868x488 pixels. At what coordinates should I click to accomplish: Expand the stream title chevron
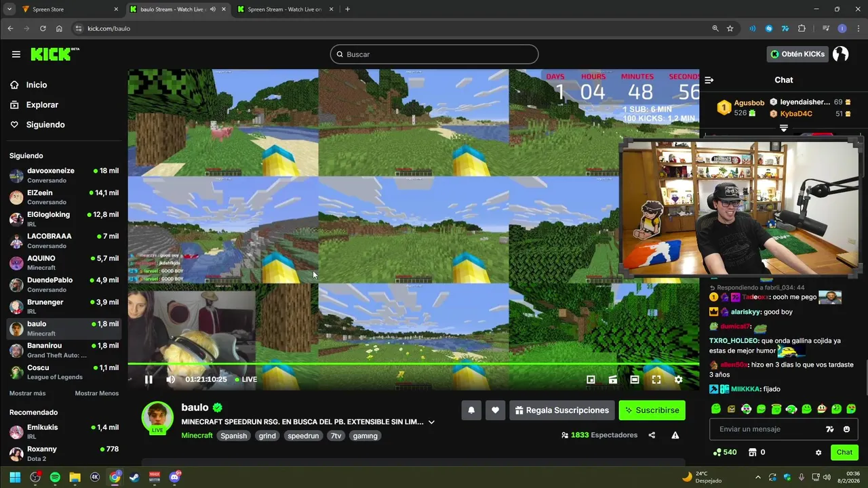pyautogui.click(x=431, y=422)
